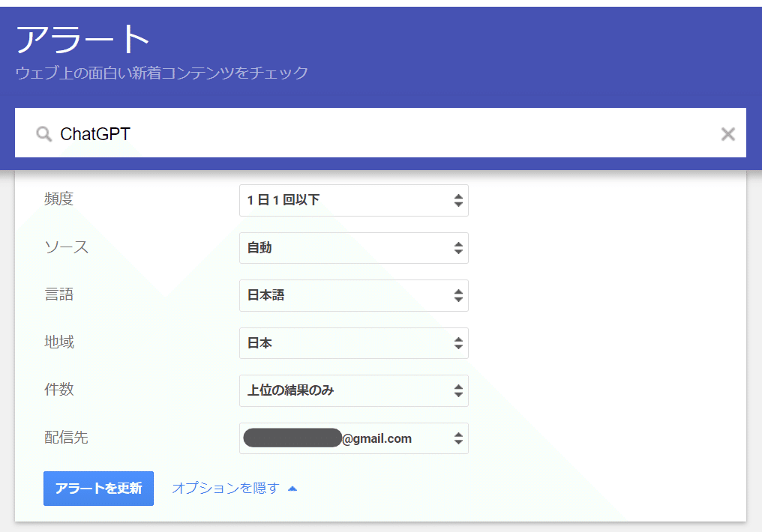Click the 配信先 label
Image resolution: width=762 pixels, height=532 pixels.
[66, 438]
